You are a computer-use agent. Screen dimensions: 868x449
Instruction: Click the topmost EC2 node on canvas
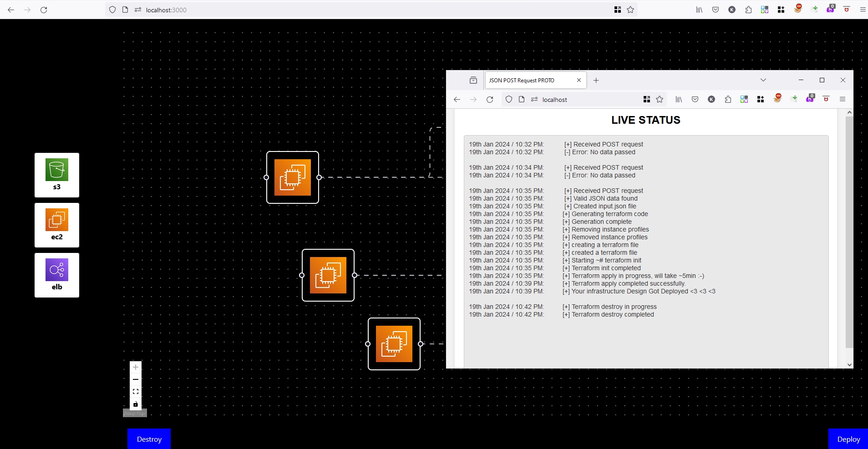293,177
